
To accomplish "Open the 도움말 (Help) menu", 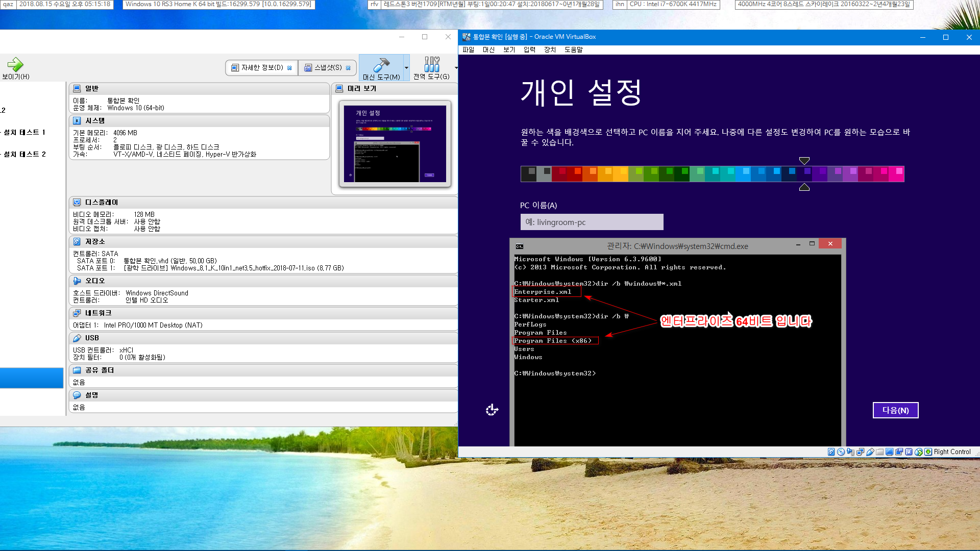I will (x=573, y=49).
